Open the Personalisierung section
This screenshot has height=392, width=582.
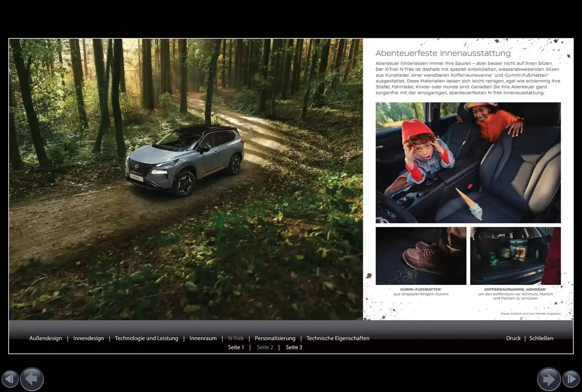[x=275, y=338]
